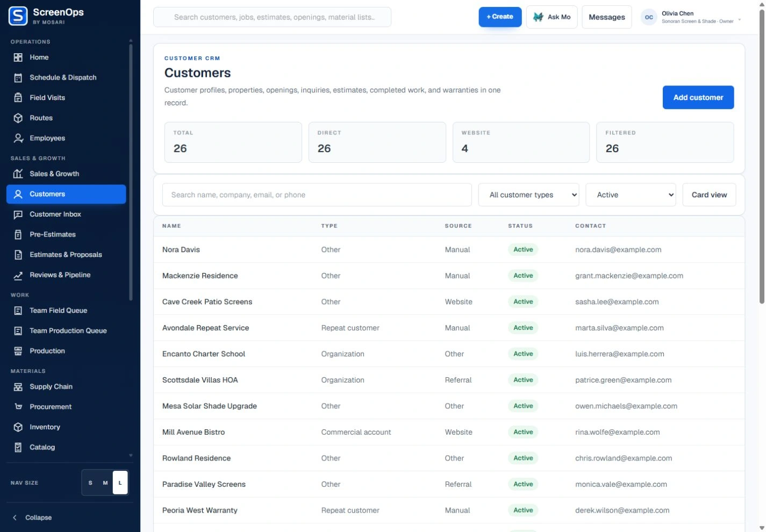766x532 pixels.
Task: Click the top global search field
Action: click(272, 17)
